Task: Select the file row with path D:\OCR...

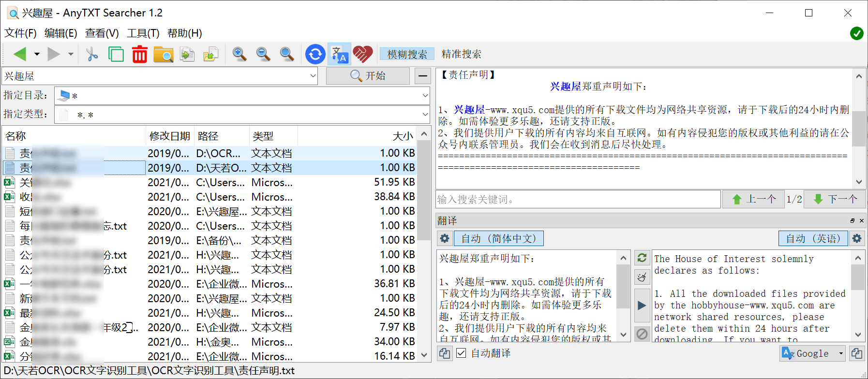Action: pos(210,153)
